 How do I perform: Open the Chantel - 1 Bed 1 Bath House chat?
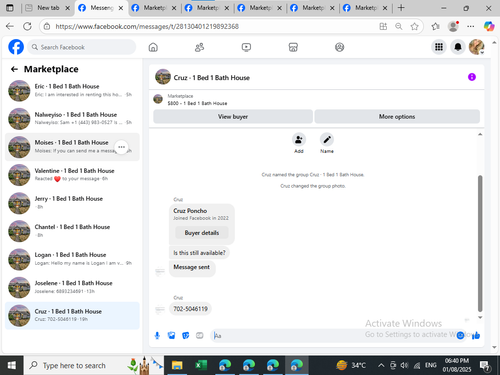point(72,231)
